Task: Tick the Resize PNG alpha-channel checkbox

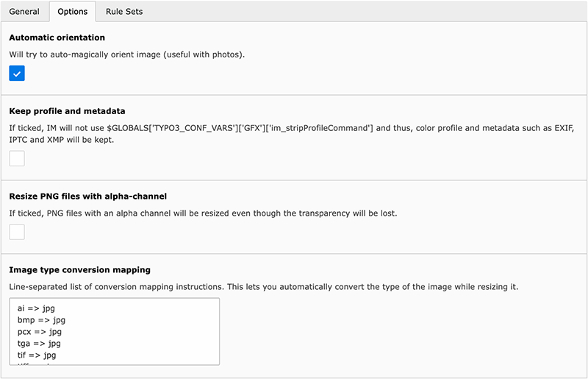Action: [x=17, y=232]
